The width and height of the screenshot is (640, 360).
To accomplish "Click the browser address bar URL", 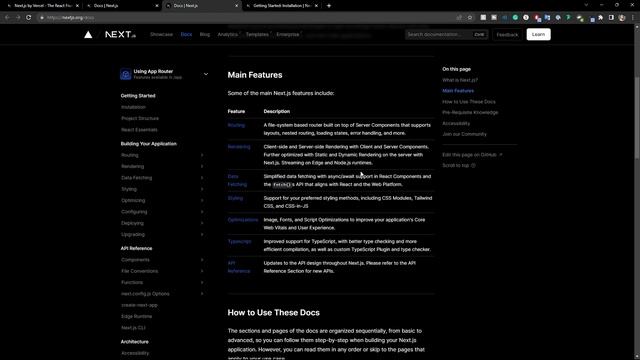I will (70, 18).
